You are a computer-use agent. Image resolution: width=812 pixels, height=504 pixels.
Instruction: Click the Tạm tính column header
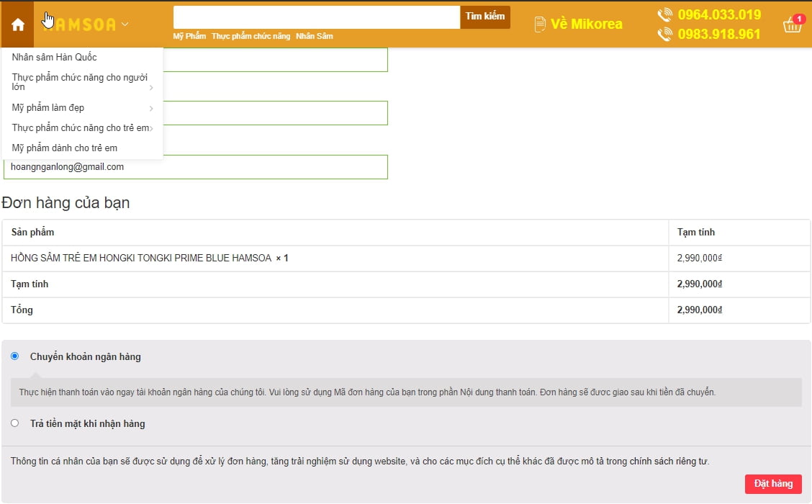696,232
